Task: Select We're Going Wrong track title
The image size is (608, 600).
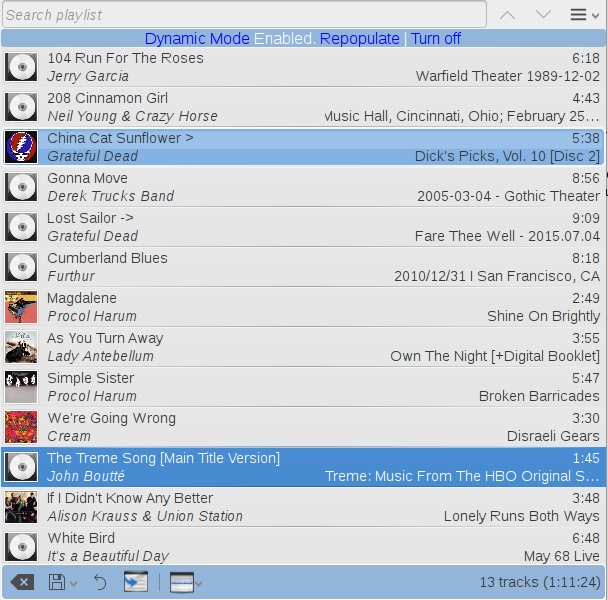Action: pos(112,418)
